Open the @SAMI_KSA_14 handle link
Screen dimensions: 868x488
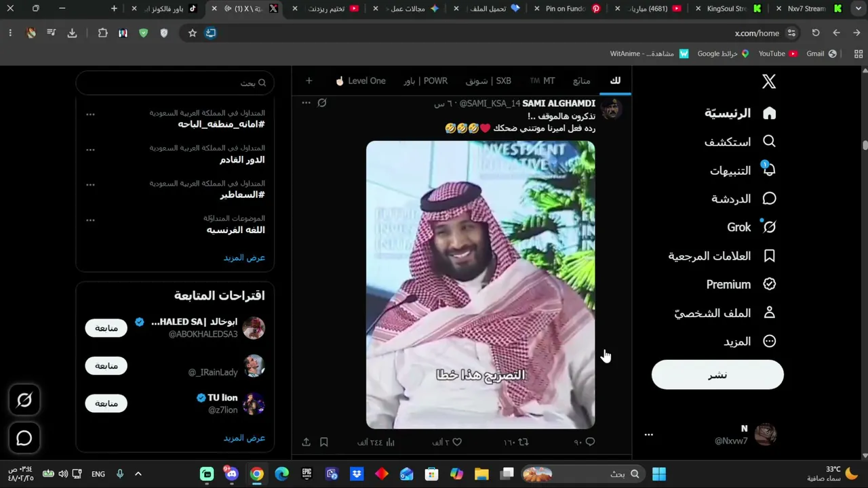[490, 103]
